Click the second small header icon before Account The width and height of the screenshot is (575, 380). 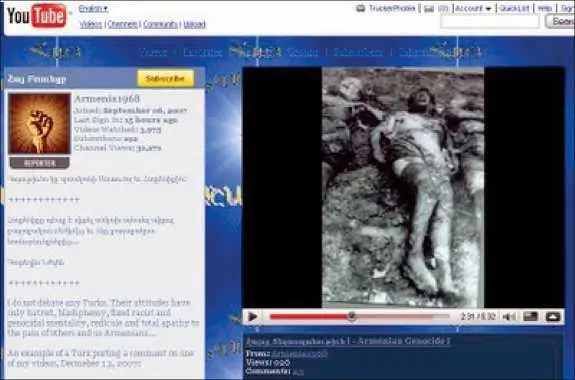pyautogui.click(x=443, y=9)
